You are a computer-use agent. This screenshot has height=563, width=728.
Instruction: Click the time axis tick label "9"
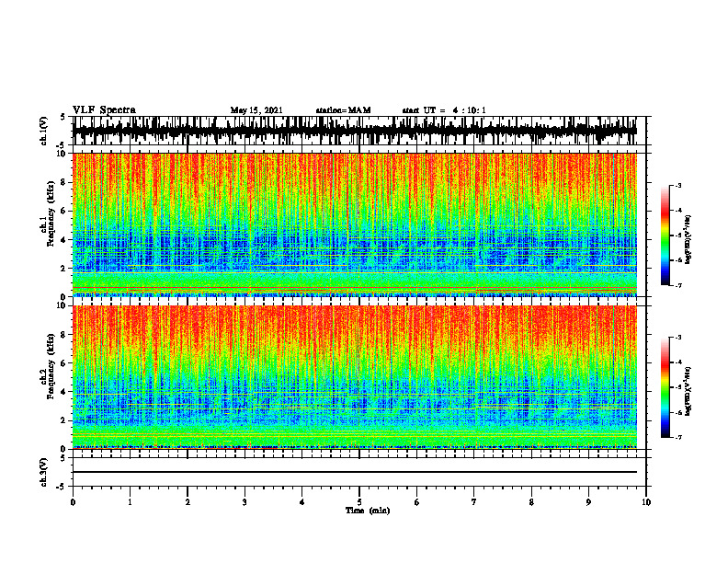(588, 502)
